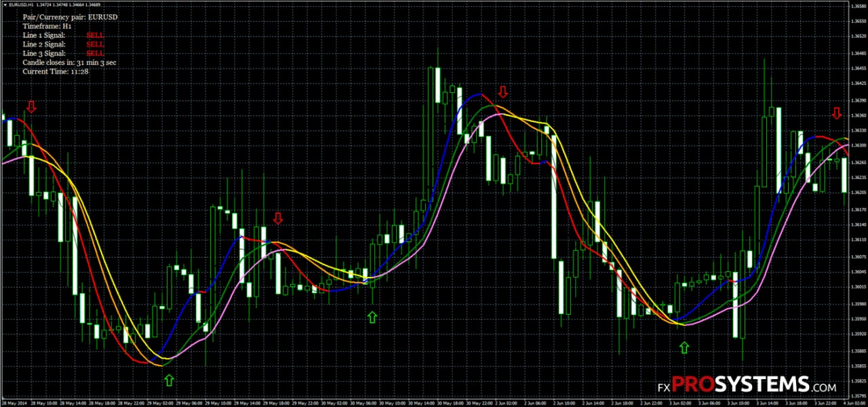Click the 'Line 2 Signal:' label
868x407 pixels.
(44, 43)
